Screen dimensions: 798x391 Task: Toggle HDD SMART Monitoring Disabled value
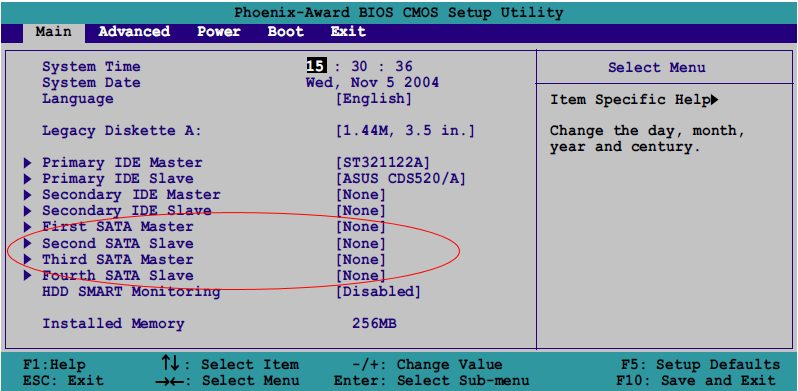click(378, 292)
